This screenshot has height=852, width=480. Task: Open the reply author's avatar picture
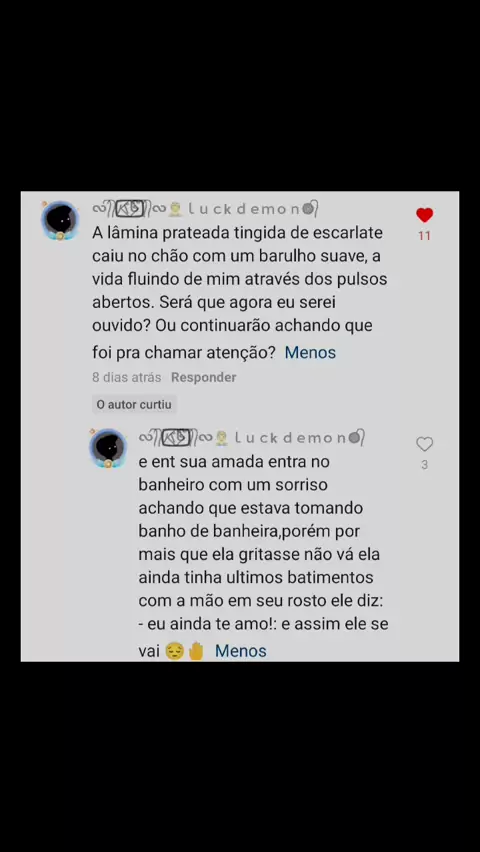[x=108, y=448]
